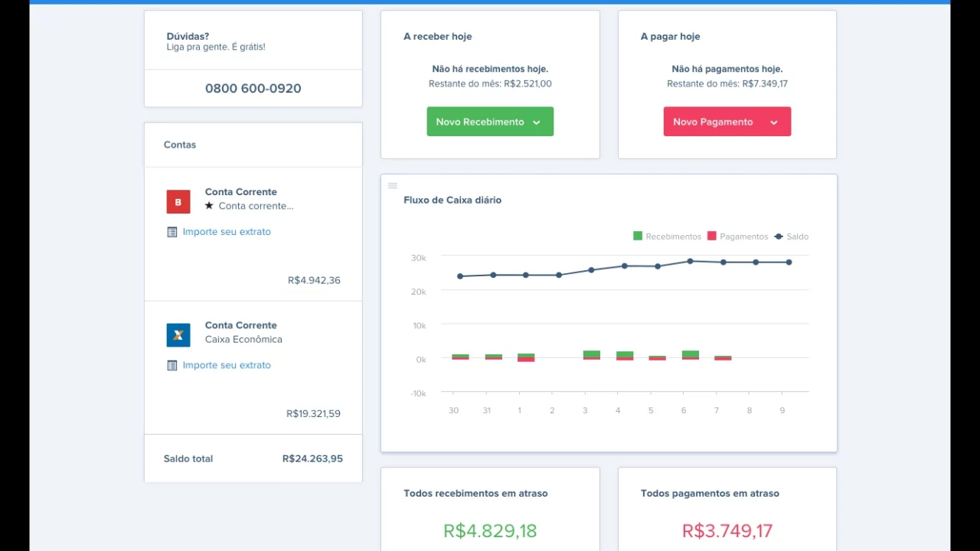Click the star favorite icon beside Conta corrente
This screenshot has width=980, height=551.
[x=209, y=206]
